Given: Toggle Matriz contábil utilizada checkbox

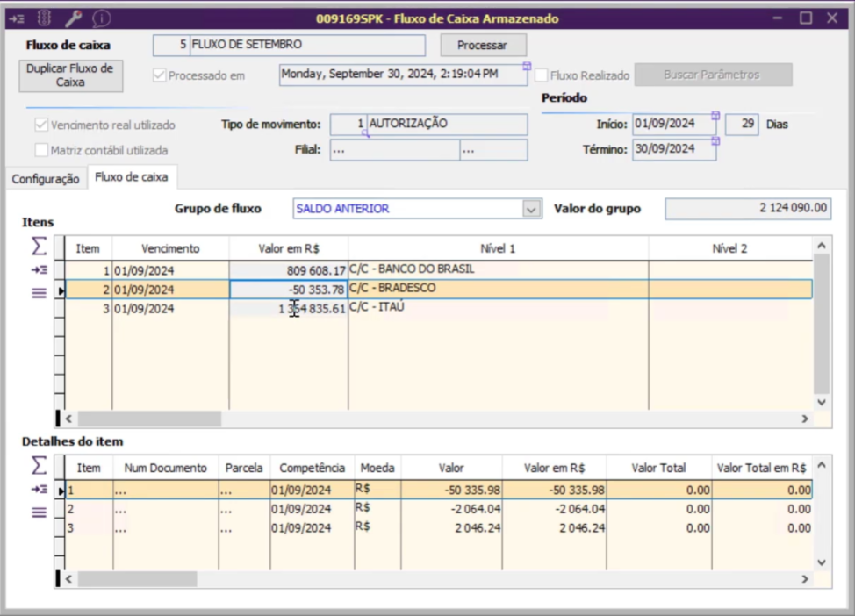Looking at the screenshot, I should 41,150.
